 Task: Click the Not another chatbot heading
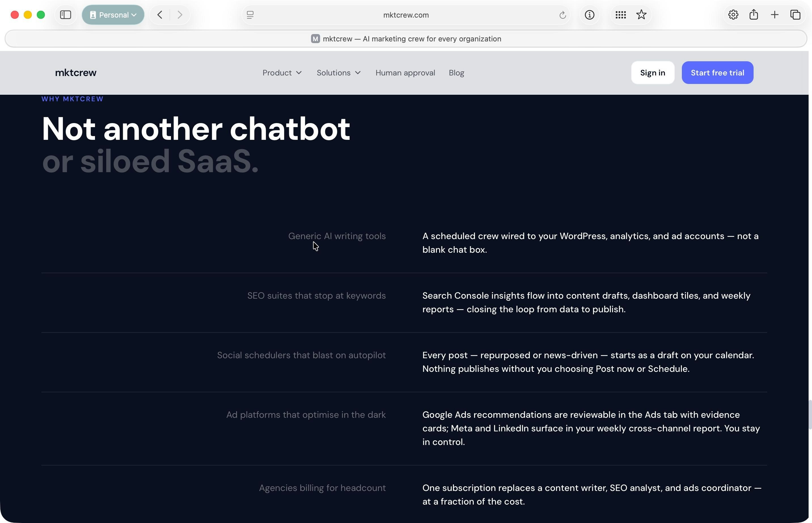[196, 129]
